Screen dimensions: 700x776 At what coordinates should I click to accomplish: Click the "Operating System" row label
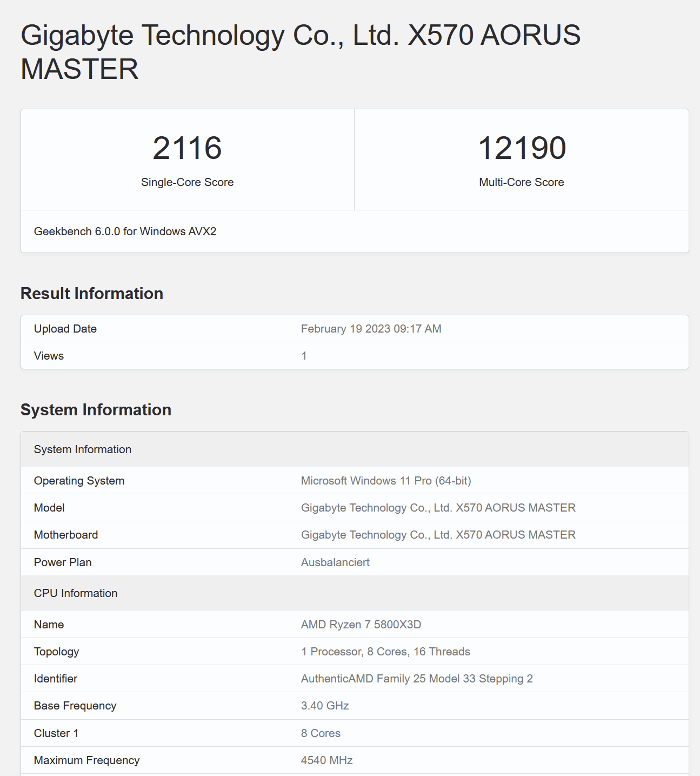pyautogui.click(x=79, y=481)
